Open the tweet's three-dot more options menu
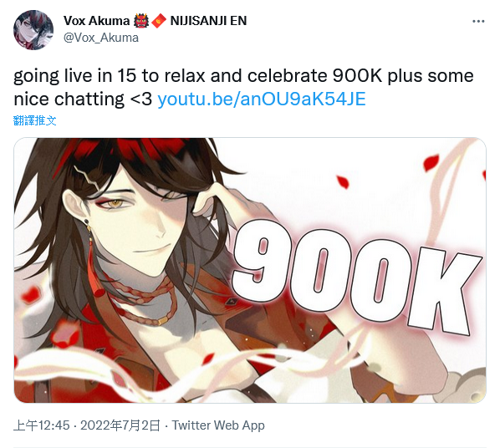500x448 pixels. (478, 22)
